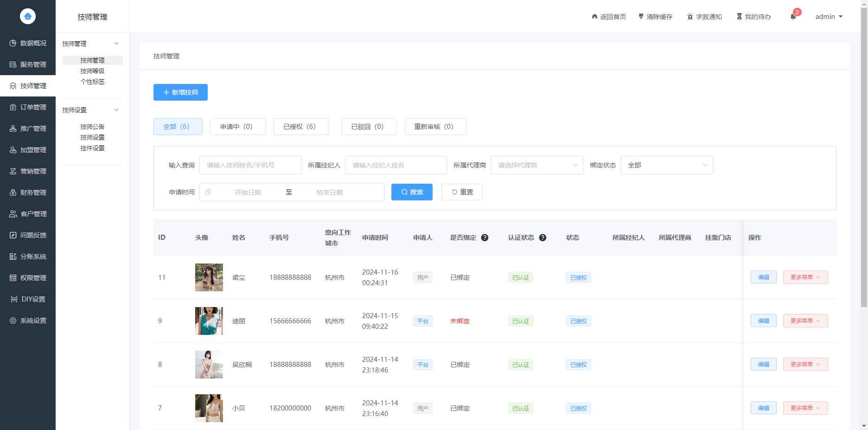Switch to the 已驳回 tab
Viewport: 868px width, 430px height.
pyautogui.click(x=369, y=126)
